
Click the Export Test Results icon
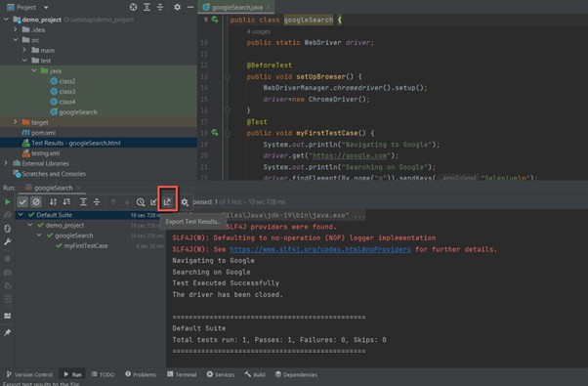[x=167, y=202]
